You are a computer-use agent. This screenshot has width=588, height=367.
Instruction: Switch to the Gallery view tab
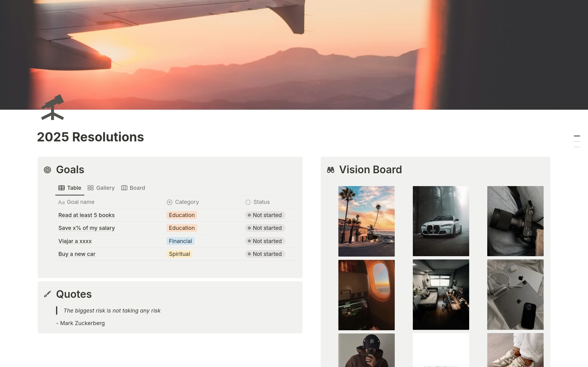tap(101, 188)
